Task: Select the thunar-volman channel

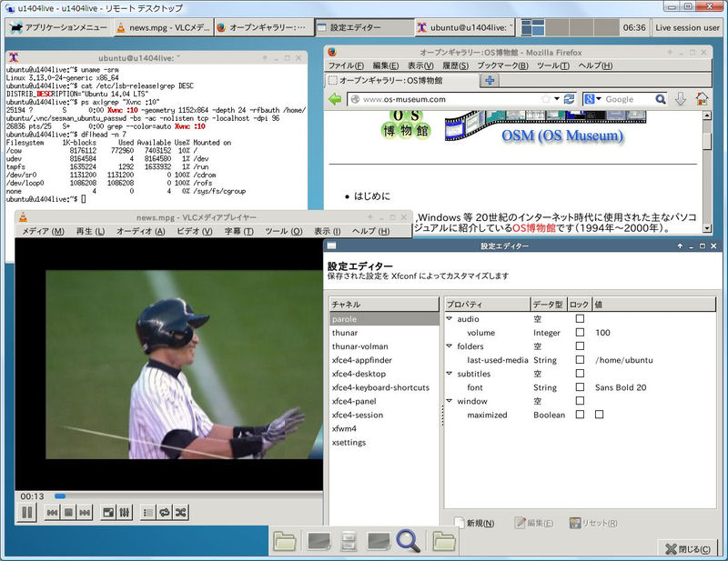Action: 384,346
